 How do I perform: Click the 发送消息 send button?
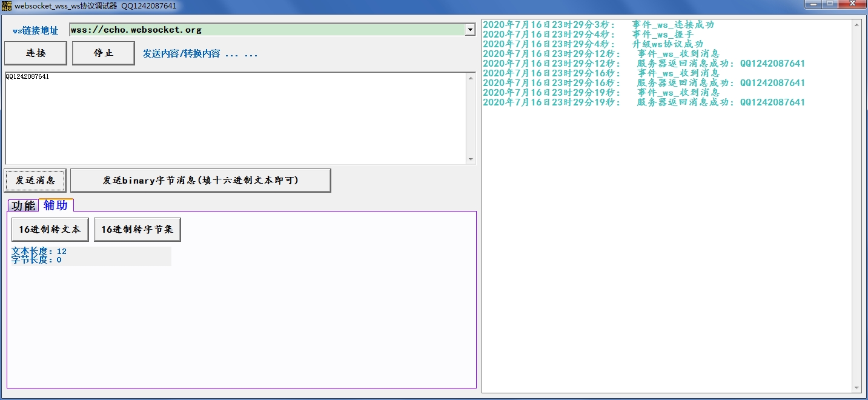35,180
